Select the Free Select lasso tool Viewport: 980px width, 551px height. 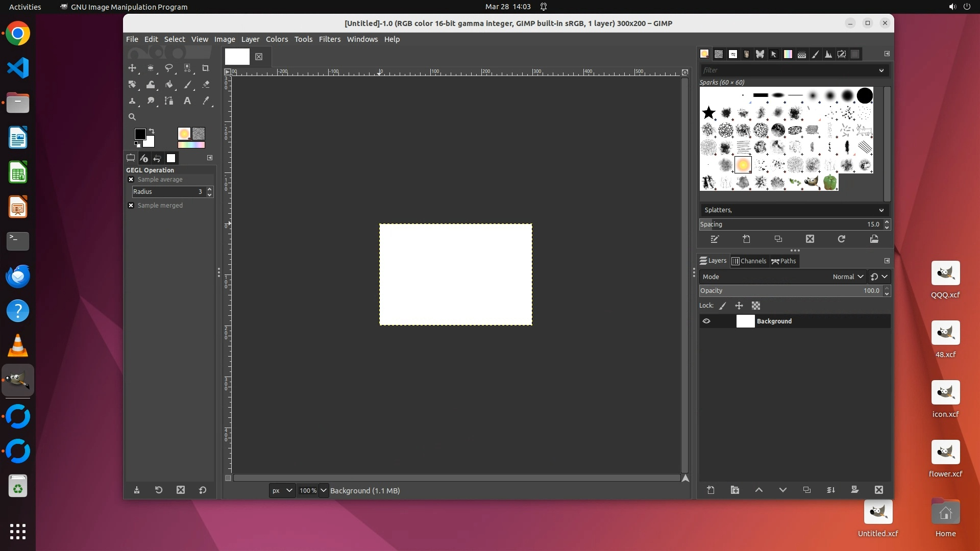click(169, 68)
